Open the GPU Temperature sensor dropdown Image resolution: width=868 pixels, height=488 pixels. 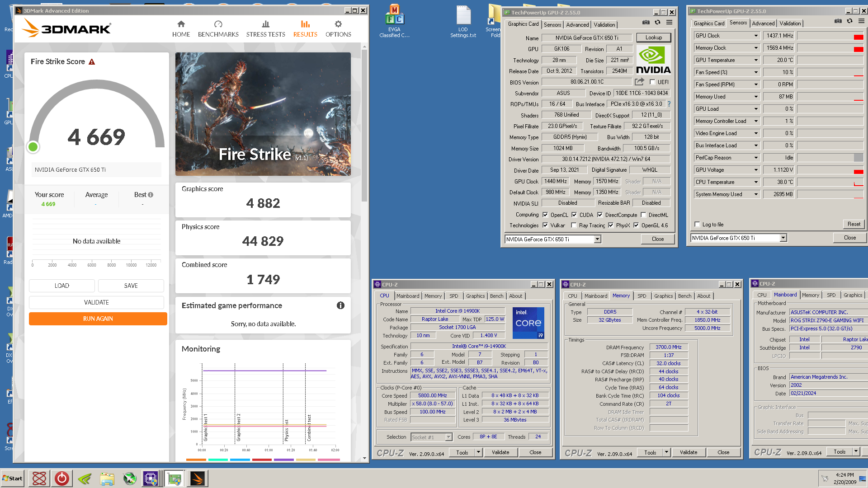coord(755,60)
